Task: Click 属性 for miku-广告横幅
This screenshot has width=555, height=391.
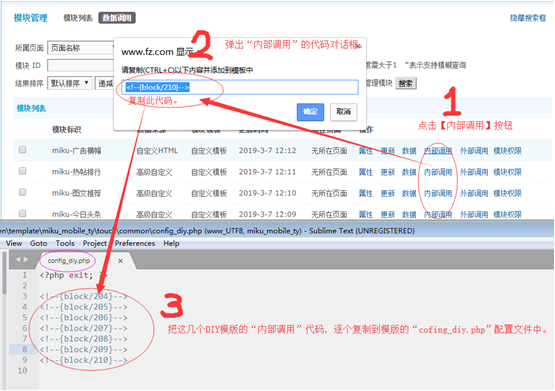Action: click(x=366, y=151)
